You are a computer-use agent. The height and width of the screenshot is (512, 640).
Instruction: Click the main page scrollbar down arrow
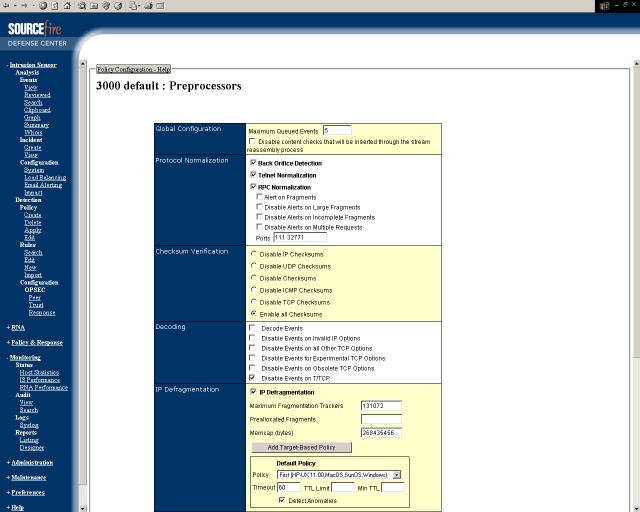pyautogui.click(x=636, y=508)
